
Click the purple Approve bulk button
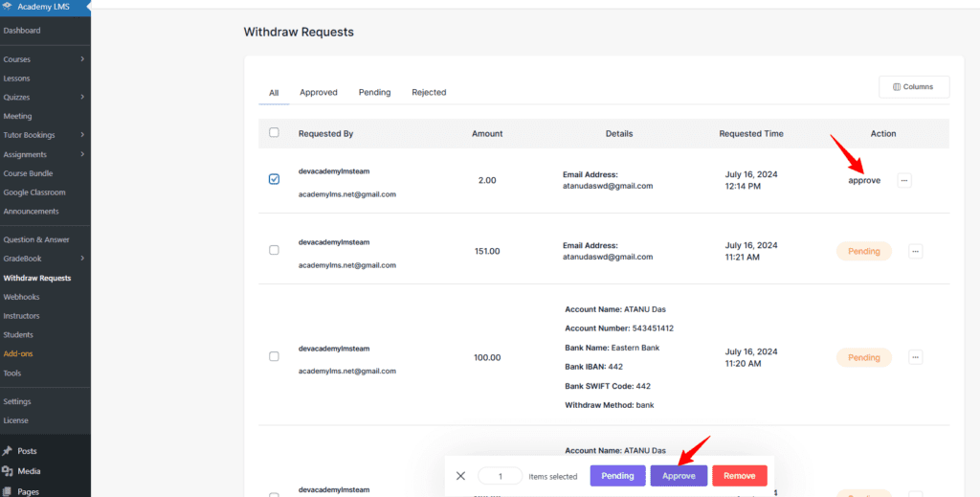pos(679,476)
